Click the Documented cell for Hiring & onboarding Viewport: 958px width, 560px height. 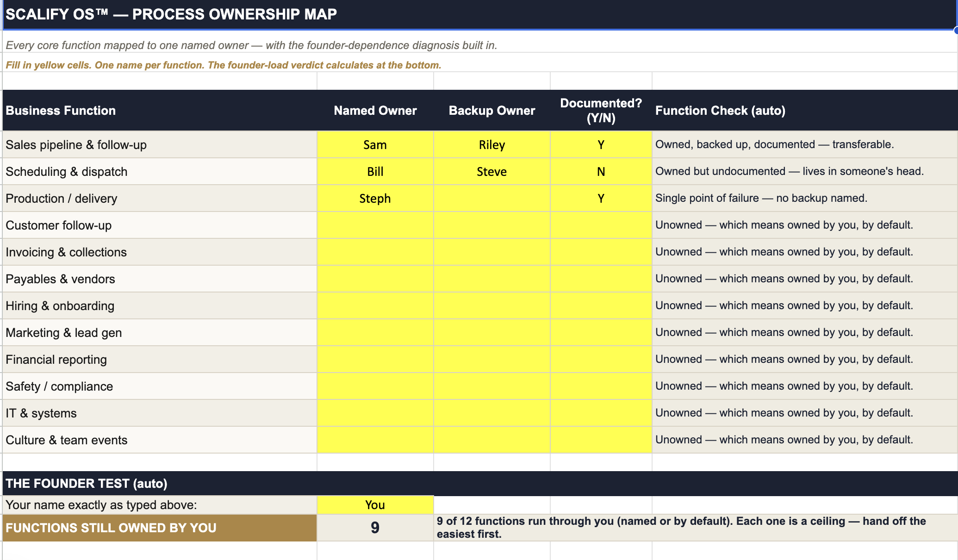tap(601, 306)
